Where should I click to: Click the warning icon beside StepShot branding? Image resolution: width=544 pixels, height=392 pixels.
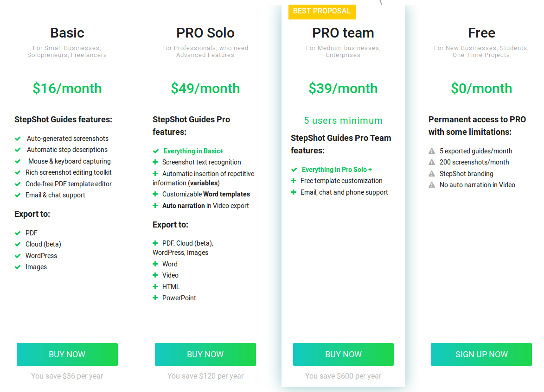point(432,174)
